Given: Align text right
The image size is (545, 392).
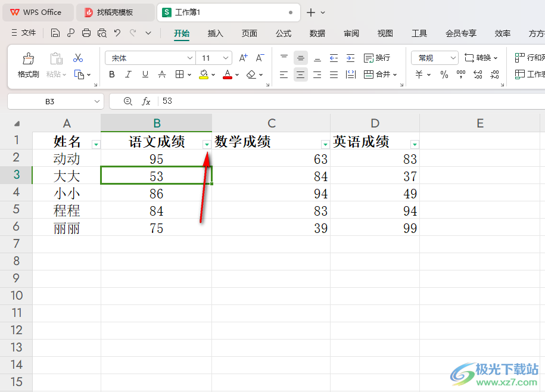Looking at the screenshot, I should tap(317, 74).
